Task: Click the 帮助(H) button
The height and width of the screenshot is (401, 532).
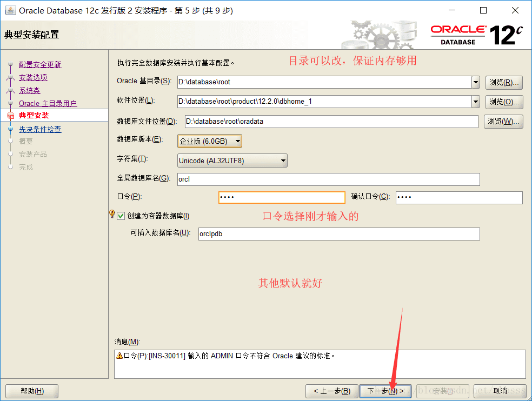Action: [32, 391]
